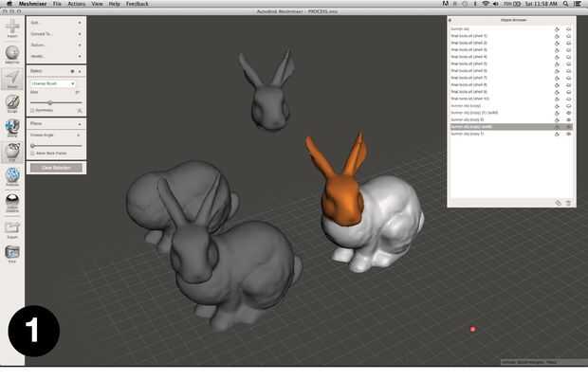Open the Feedback menu
The image size is (588, 380).
pyautogui.click(x=138, y=4)
